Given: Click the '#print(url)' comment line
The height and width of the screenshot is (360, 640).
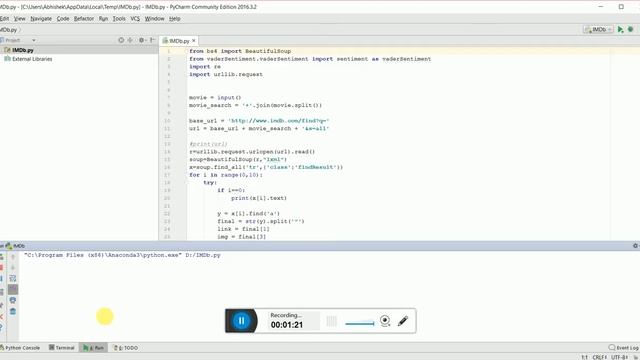Looking at the screenshot, I should (x=208, y=144).
